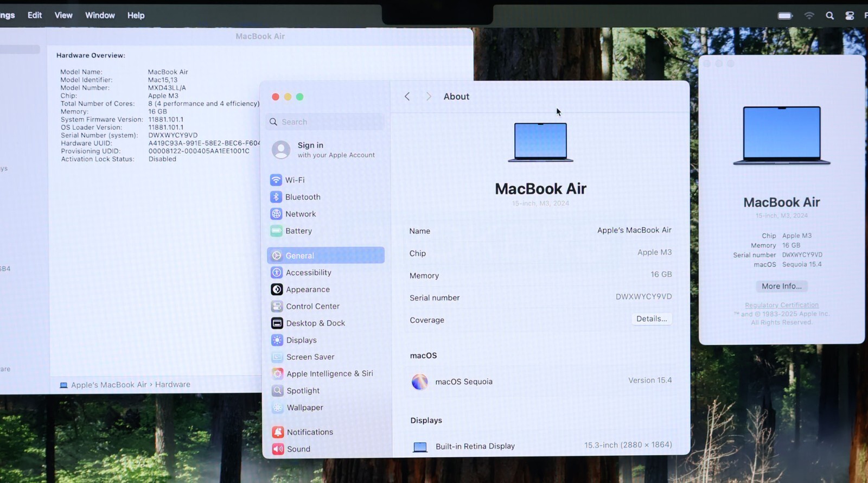Click serial number DWXWYCY9VD in About pane
The image size is (868, 483).
pos(643,297)
